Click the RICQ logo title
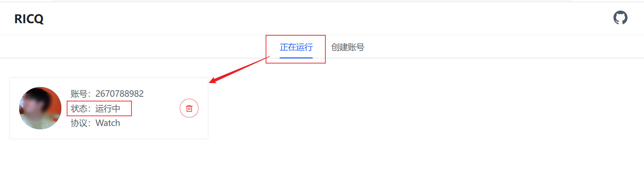 (x=29, y=19)
